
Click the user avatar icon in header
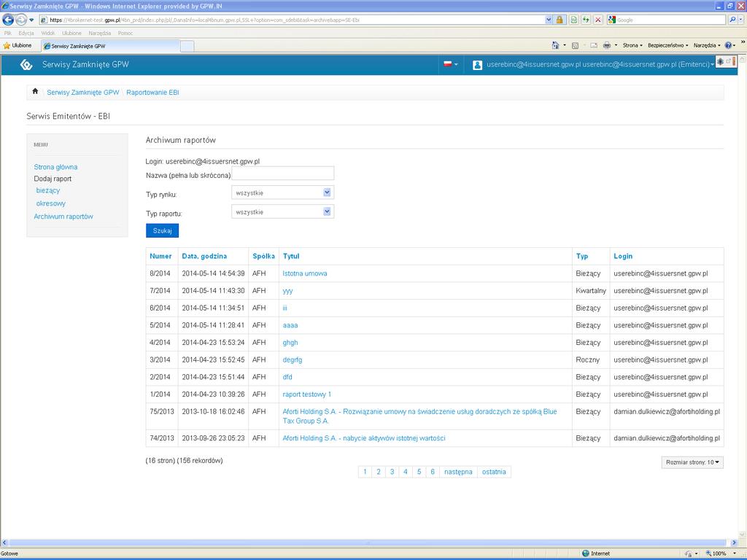(477, 65)
